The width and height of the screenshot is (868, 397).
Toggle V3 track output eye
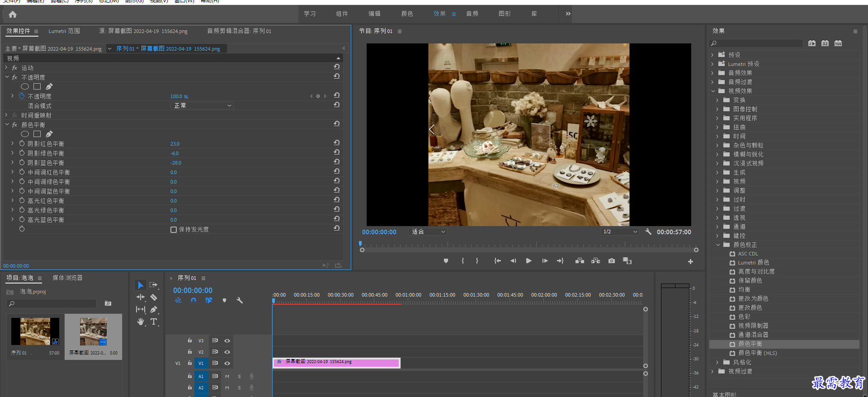(x=227, y=340)
